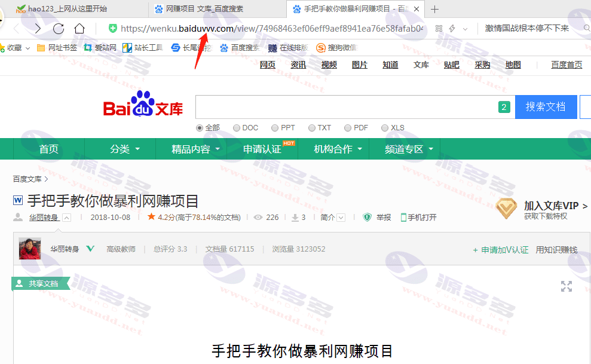The image size is (591, 364).
Task: Click the download count icon
Action: click(295, 218)
